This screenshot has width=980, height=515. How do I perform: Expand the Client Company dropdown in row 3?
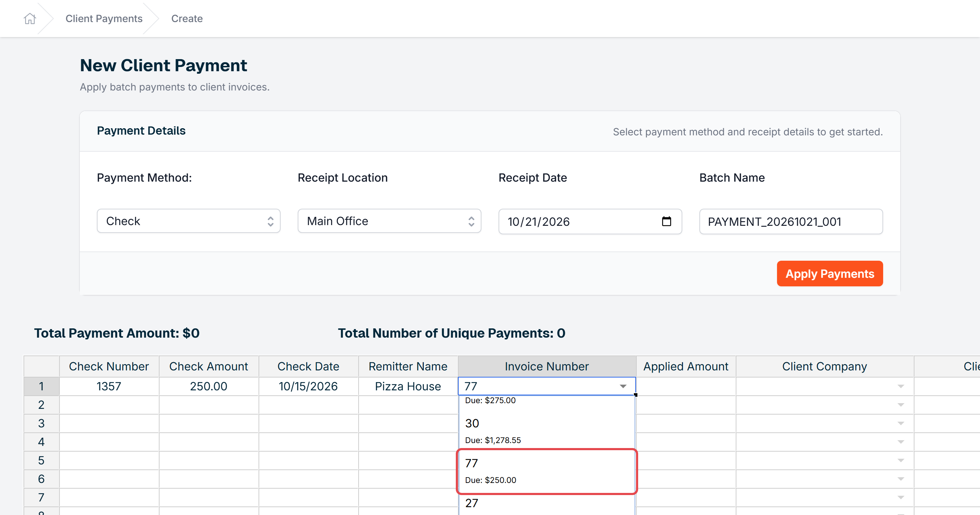click(x=901, y=423)
